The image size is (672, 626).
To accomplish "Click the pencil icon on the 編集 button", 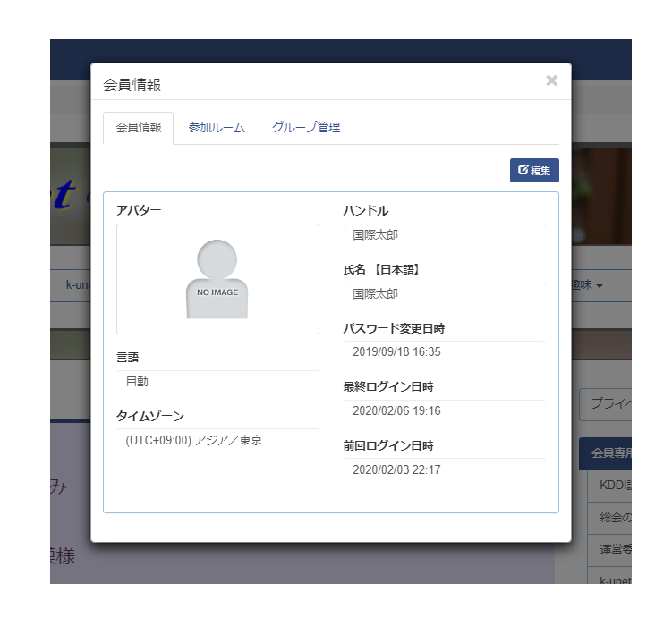I will [523, 170].
